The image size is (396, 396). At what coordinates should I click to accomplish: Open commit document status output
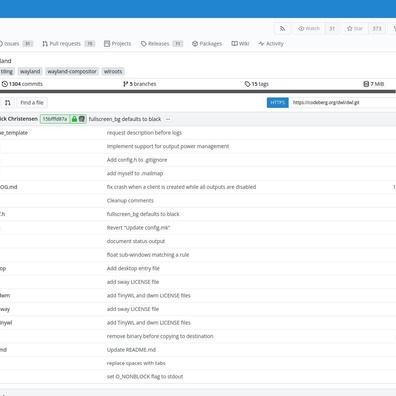[x=136, y=241]
